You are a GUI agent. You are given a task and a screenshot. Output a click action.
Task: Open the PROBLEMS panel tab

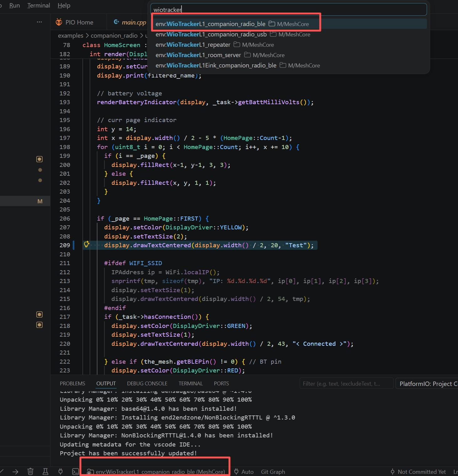pos(72,383)
